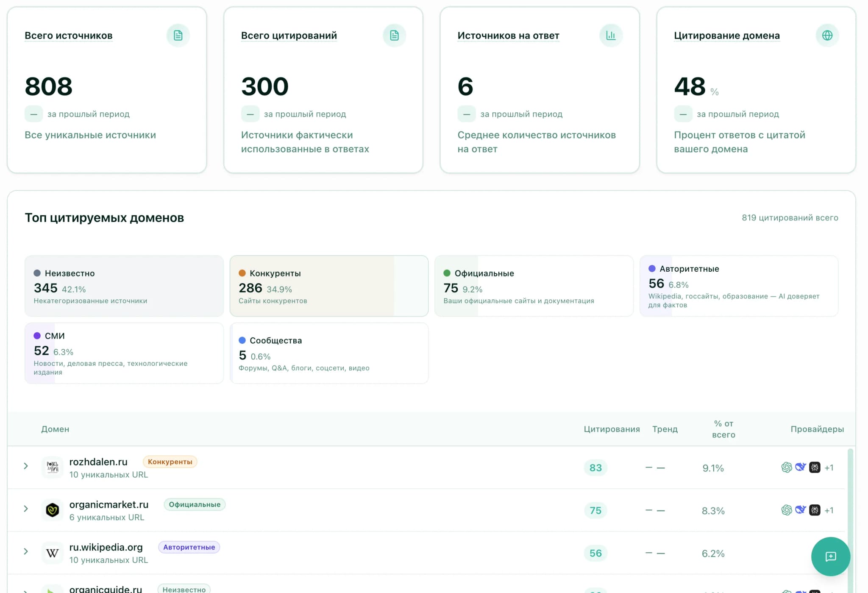This screenshot has height=593, width=868.
Task: Sort table by Цитирования column header
Action: pos(611,429)
